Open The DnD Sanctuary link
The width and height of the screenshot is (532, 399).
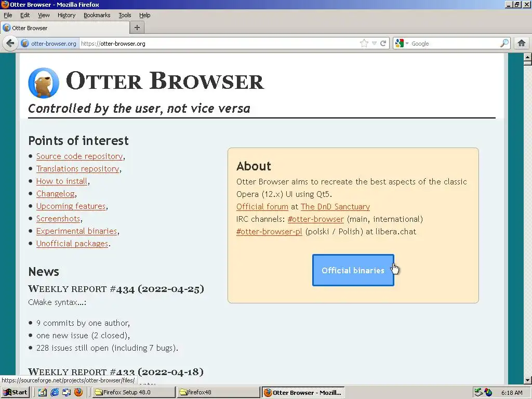pyautogui.click(x=335, y=207)
